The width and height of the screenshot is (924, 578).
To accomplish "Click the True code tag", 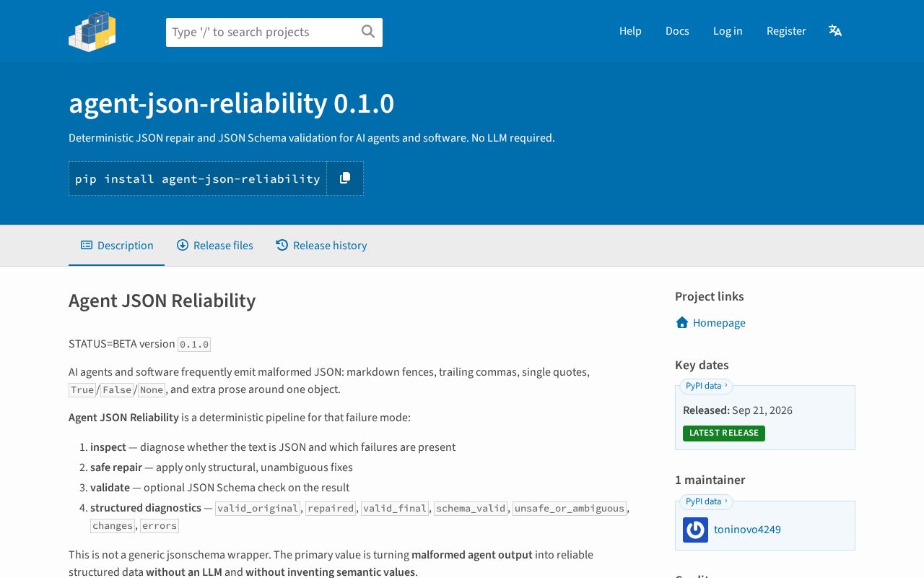I will [82, 390].
